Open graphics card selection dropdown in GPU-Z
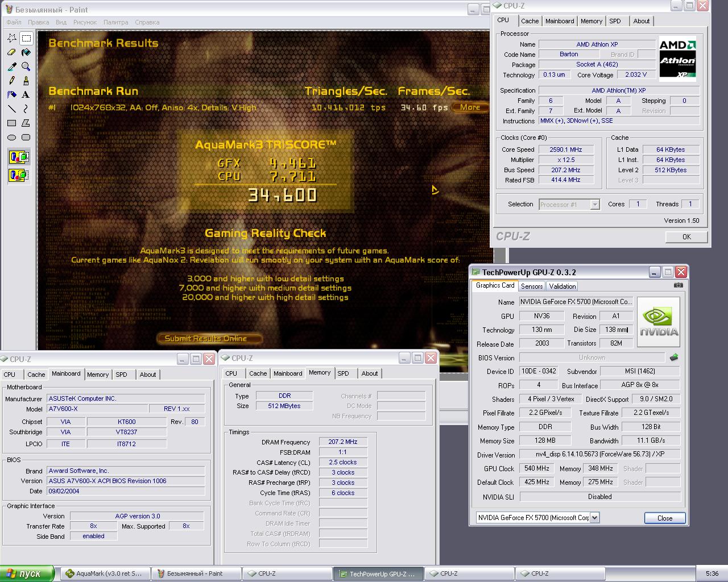Screen dimensions: 728x582 (x=594, y=517)
